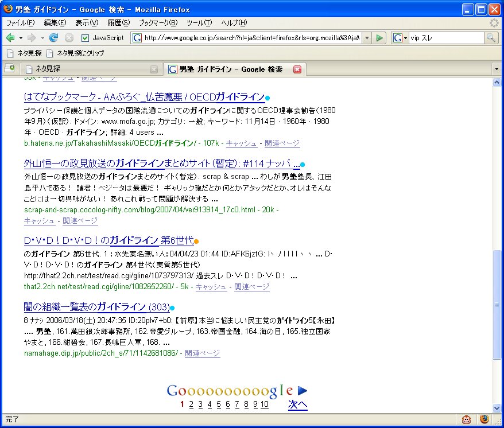Image resolution: width=504 pixels, height=428 pixels.
Task: Open the cache link under the cocolog-nifty result
Action: [39, 221]
